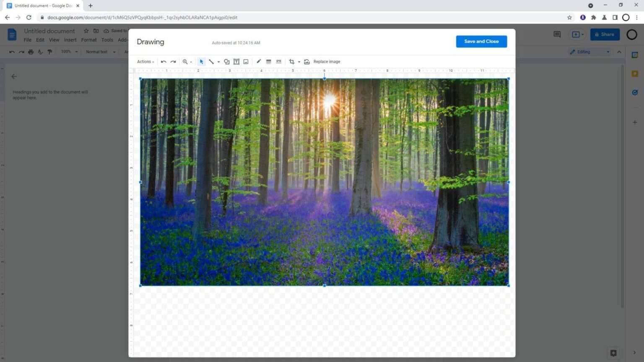644x362 pixels.
Task: Open the Insert image tool
Action: click(246, 62)
